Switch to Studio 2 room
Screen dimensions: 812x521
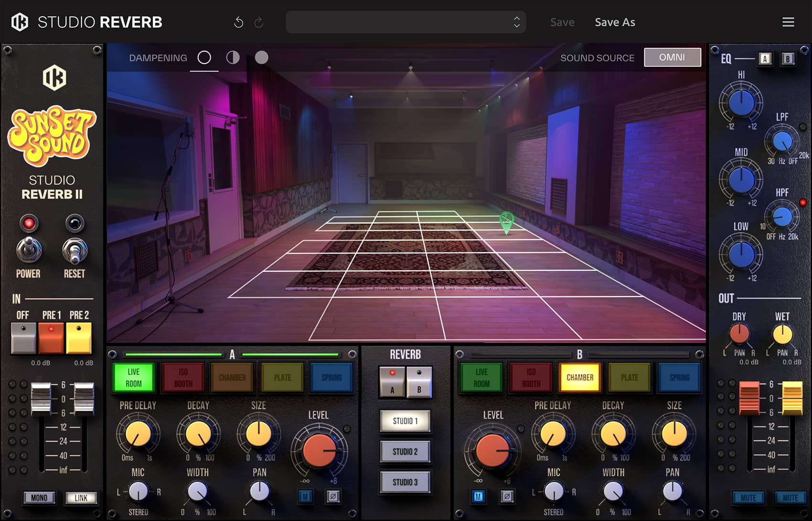(405, 452)
